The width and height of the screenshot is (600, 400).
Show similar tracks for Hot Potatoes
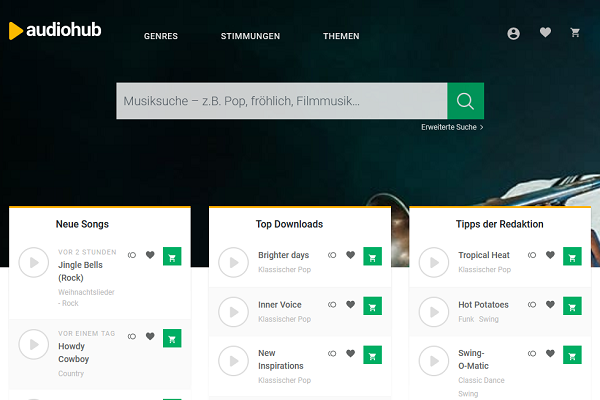pyautogui.click(x=532, y=305)
